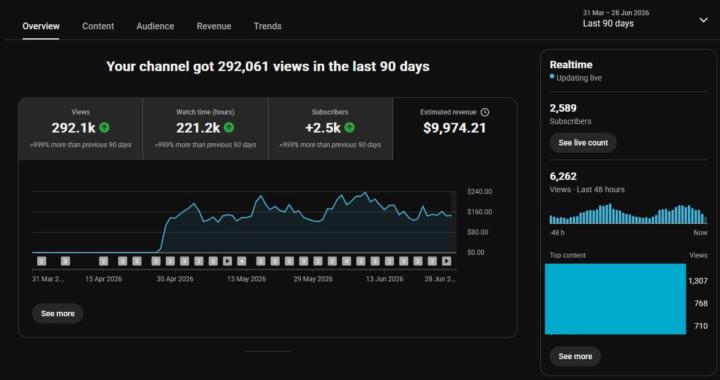This screenshot has width=720, height=380.
Task: Click the clock icon next to Estimated revenue
Action: [485, 112]
